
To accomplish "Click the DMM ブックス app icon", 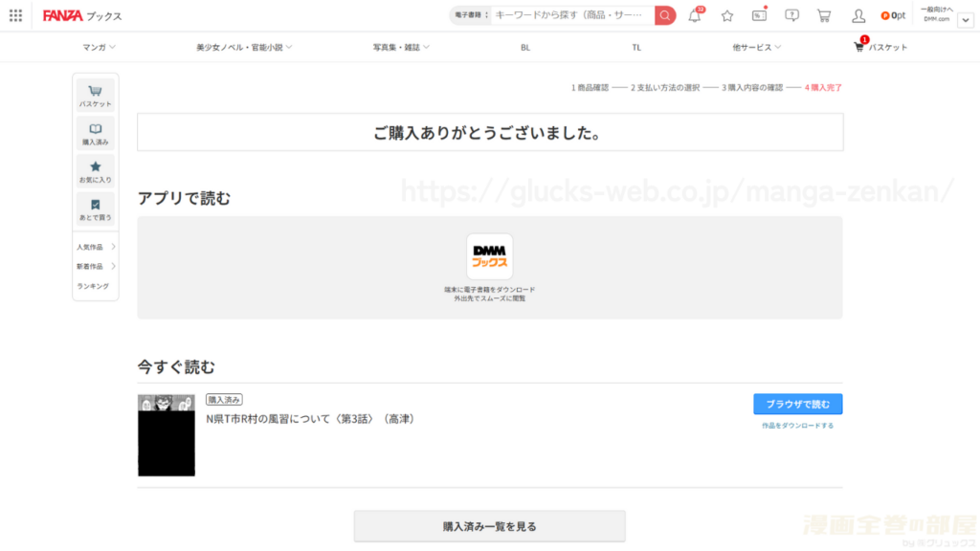I will coord(489,256).
